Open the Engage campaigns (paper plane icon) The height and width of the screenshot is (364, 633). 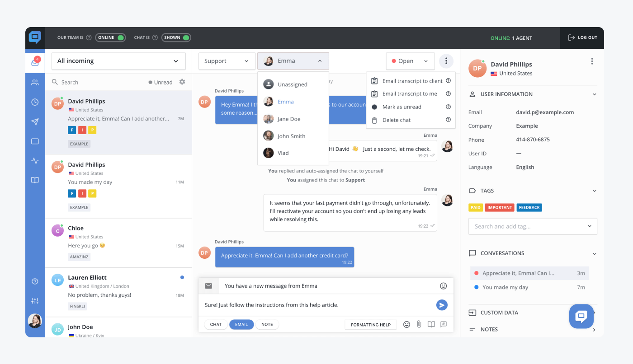(35, 121)
